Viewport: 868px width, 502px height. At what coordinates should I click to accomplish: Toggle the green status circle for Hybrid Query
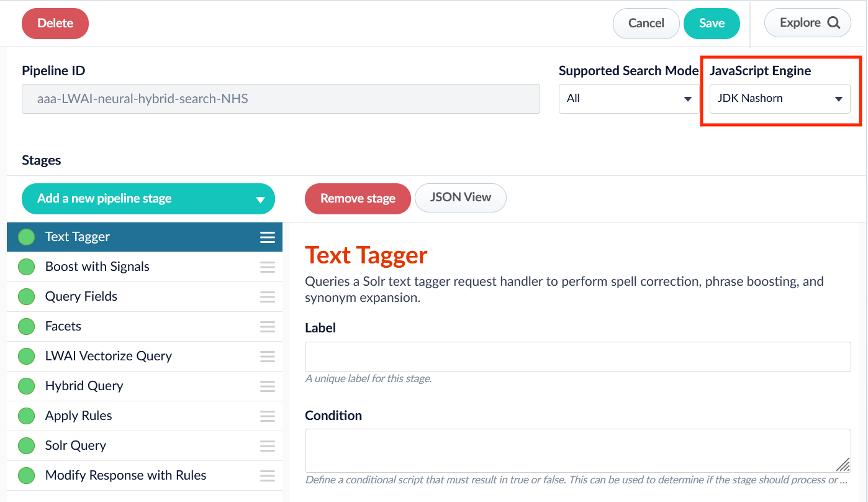coord(26,386)
